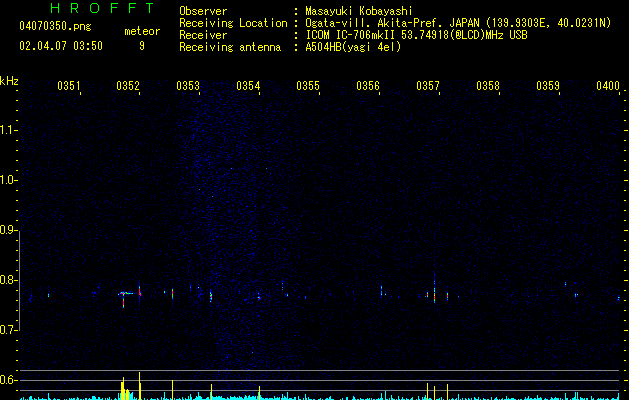This screenshot has height=400, width=629.
Task: Click the Receiving antenna label
Action: (230, 47)
